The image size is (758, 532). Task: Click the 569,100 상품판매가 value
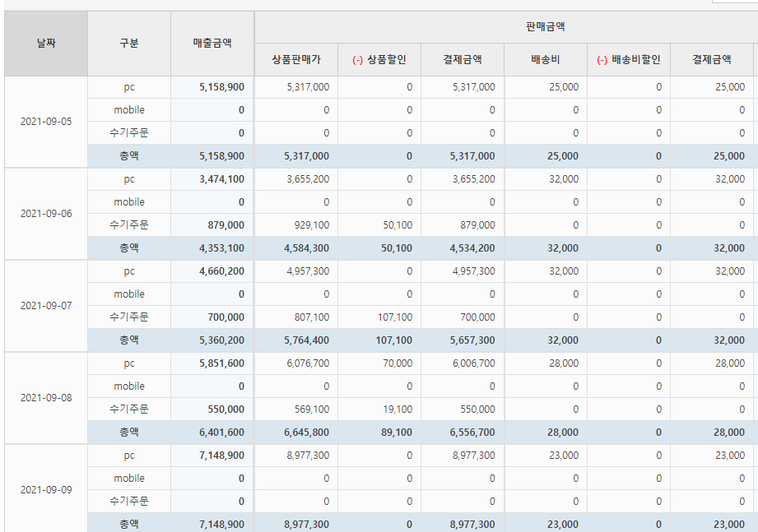coord(312,409)
